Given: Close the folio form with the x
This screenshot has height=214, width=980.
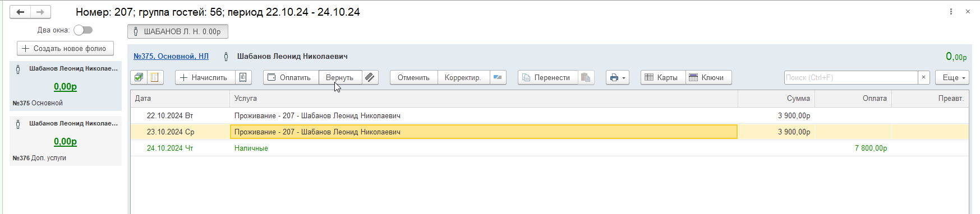Looking at the screenshot, I should point(968,12).
